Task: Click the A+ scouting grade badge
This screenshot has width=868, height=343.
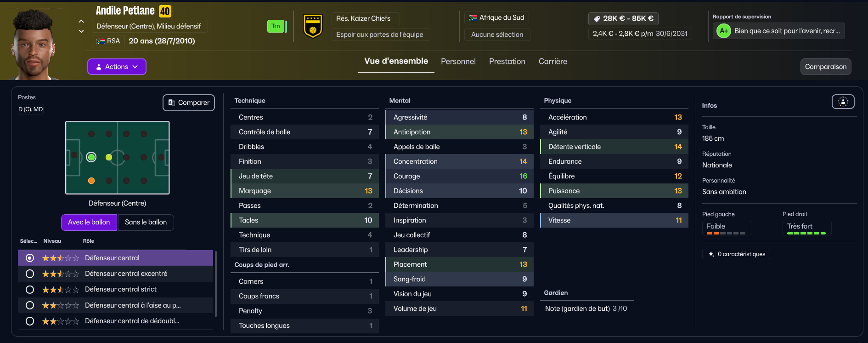Action: point(724,31)
